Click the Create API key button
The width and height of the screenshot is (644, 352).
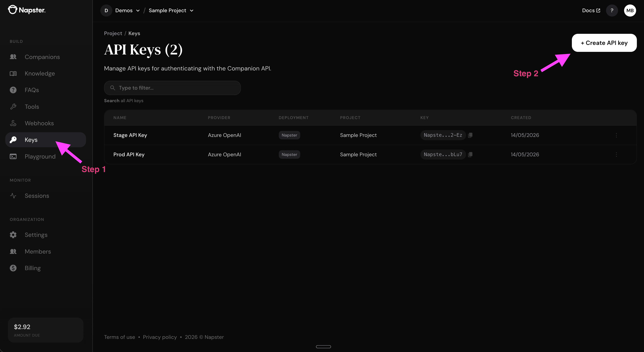[604, 43]
